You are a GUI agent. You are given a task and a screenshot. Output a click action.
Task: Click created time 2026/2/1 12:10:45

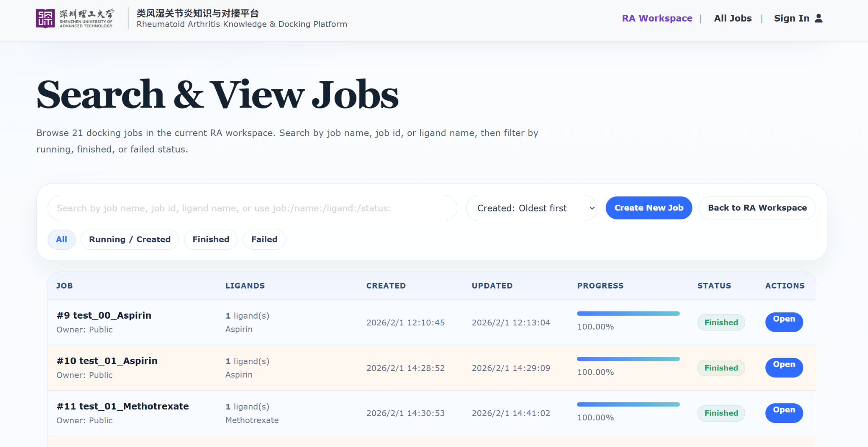[x=406, y=322]
